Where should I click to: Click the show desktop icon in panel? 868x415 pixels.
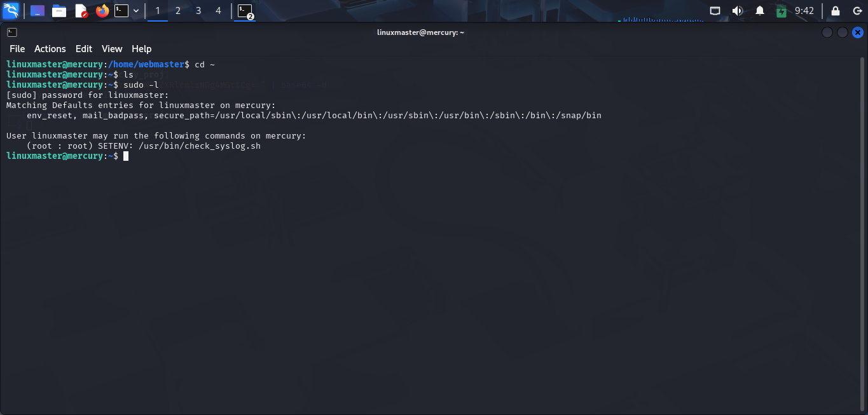pos(38,11)
